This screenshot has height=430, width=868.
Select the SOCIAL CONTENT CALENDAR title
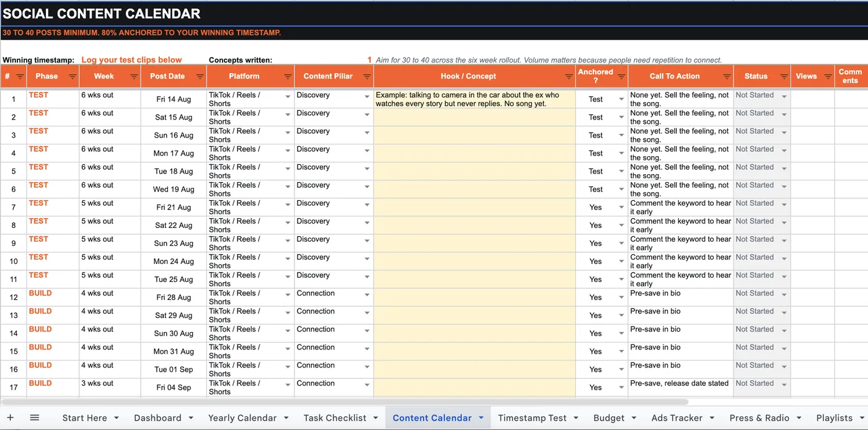(102, 14)
